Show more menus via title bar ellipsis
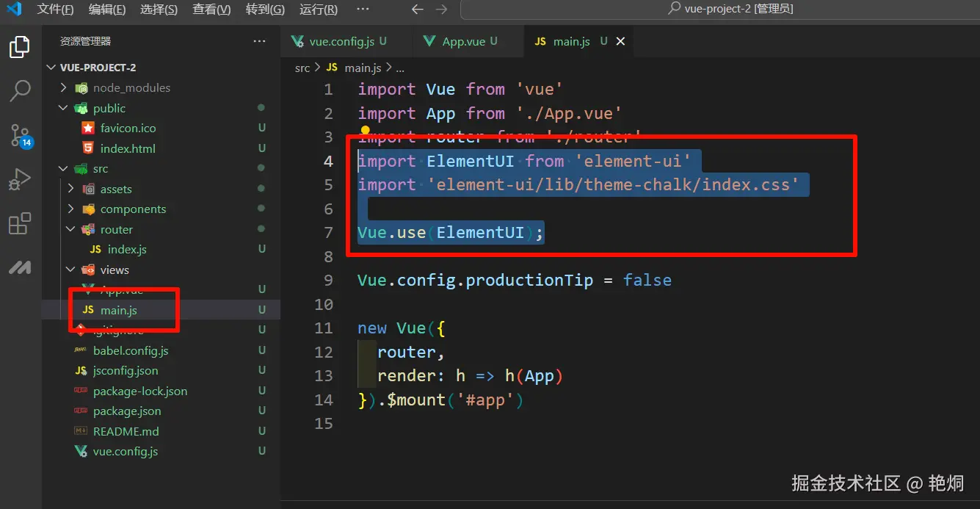Screen dimensions: 980x509 coord(363,10)
